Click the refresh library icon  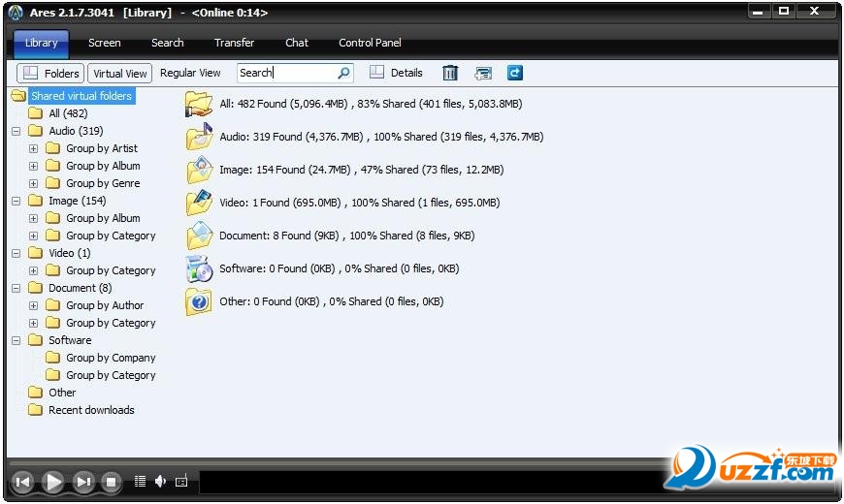[514, 73]
